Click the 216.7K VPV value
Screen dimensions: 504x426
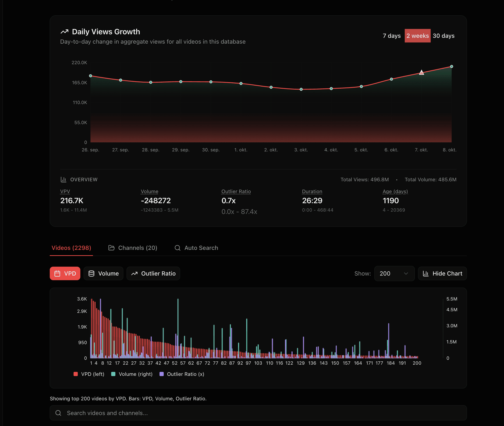click(71, 201)
